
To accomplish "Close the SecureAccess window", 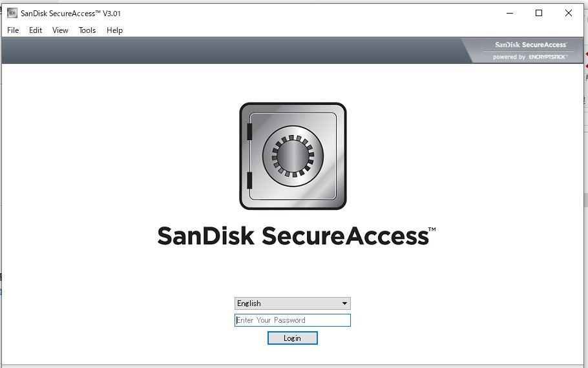I will (x=569, y=13).
